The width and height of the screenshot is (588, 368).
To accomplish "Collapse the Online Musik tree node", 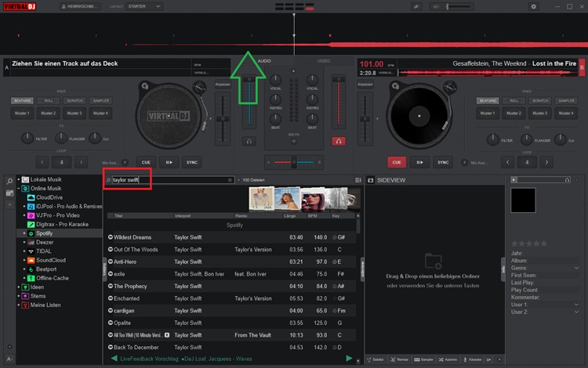I will click(x=18, y=189).
